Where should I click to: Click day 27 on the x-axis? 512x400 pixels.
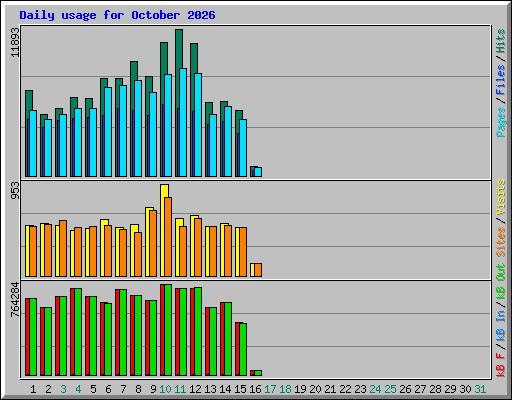420,389
